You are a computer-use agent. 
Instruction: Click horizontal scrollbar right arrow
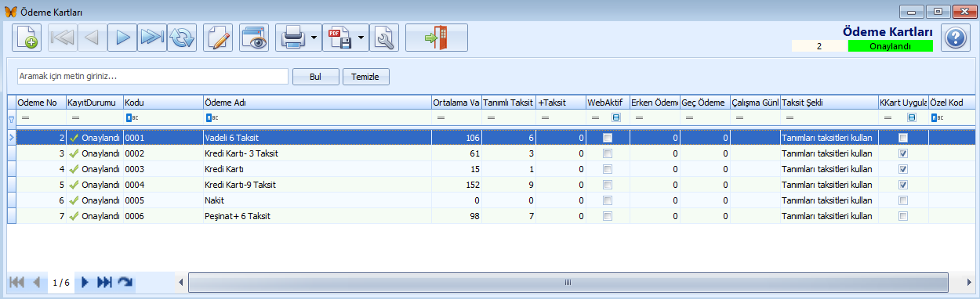(969, 282)
